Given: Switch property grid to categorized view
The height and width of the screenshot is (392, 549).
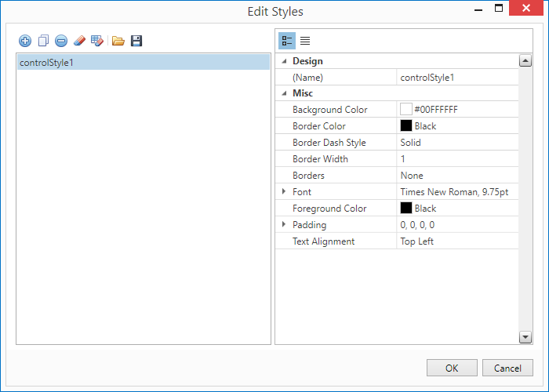Looking at the screenshot, I should pos(287,41).
